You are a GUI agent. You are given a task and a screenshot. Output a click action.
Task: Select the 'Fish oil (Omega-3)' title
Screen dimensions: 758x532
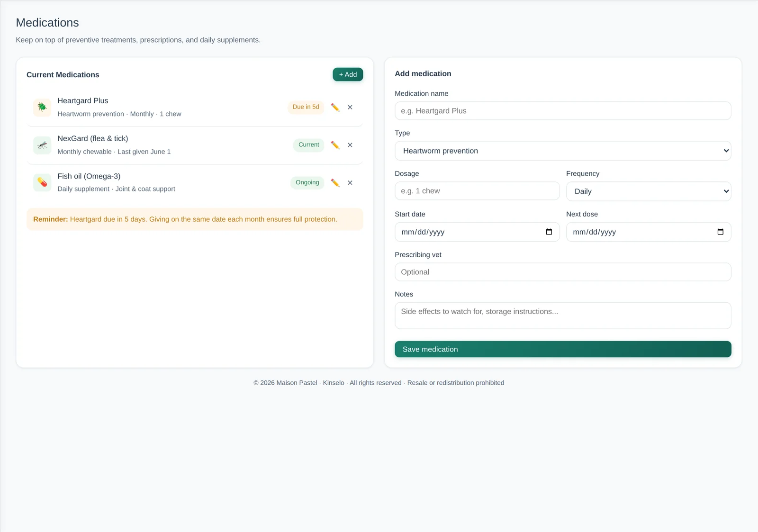click(89, 176)
